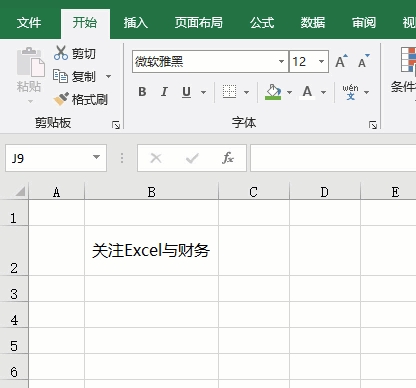Select row 4 header
The image size is (416, 388).
point(14,315)
